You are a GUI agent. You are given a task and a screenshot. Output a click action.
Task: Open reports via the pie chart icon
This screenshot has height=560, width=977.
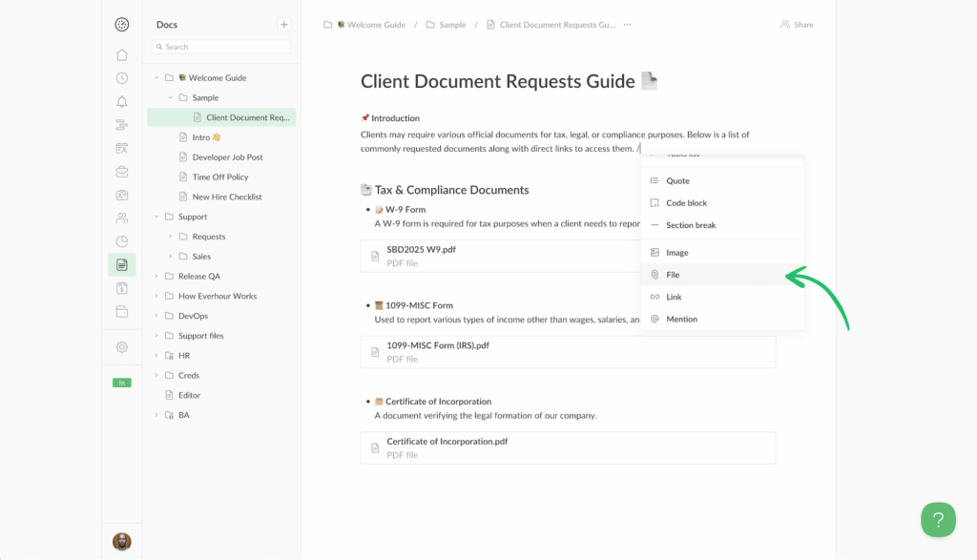121,241
